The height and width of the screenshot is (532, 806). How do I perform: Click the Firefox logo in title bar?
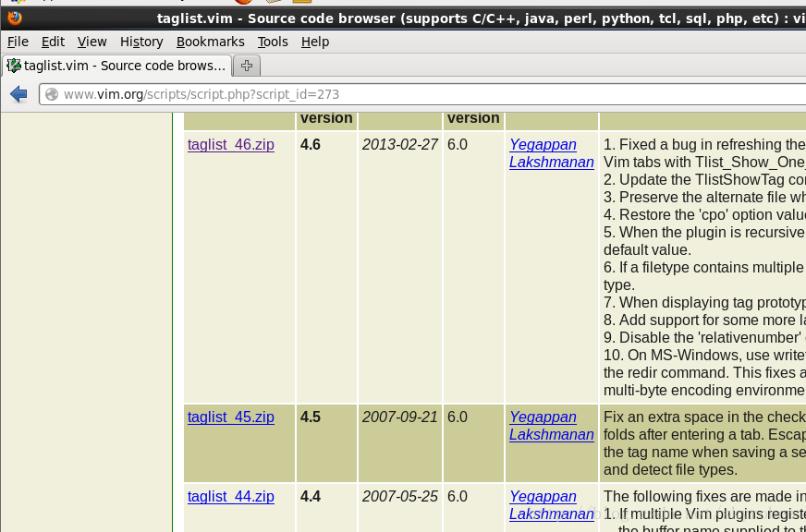pos(15,18)
